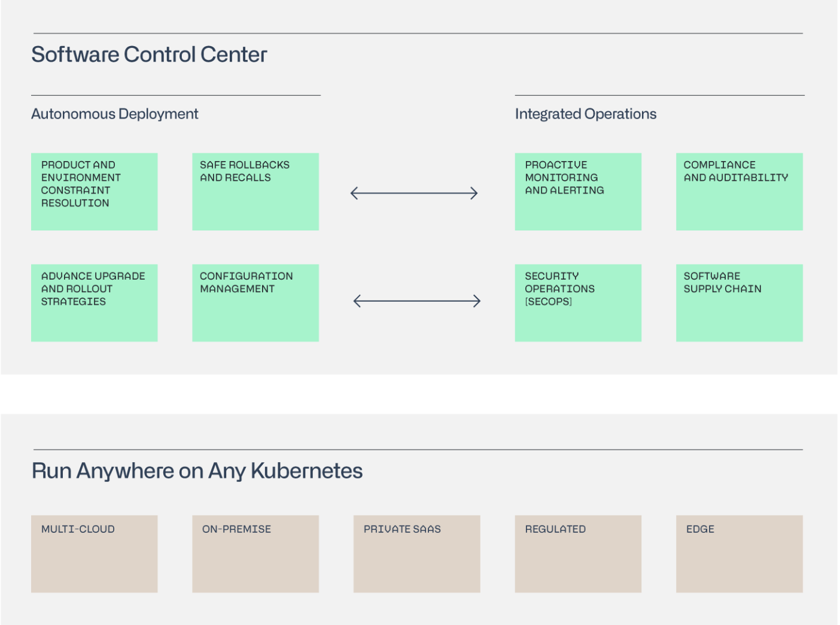Image resolution: width=840 pixels, height=625 pixels.
Task: Select the Regulated environment box
Action: click(577, 553)
